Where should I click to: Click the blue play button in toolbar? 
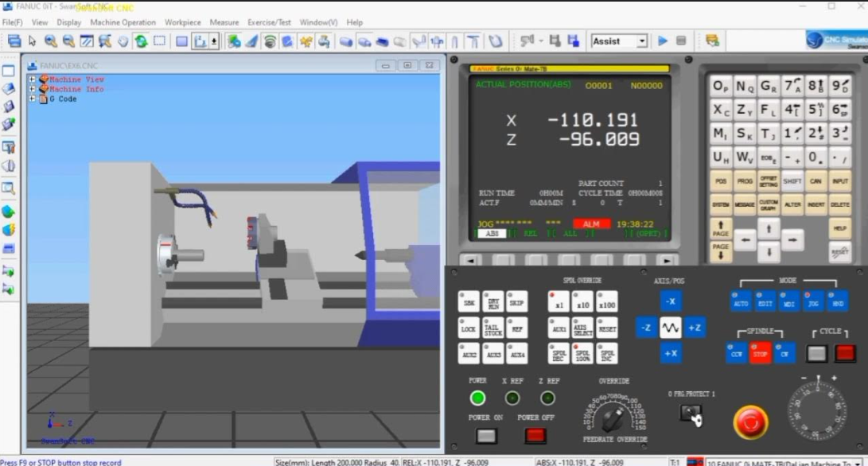663,41
